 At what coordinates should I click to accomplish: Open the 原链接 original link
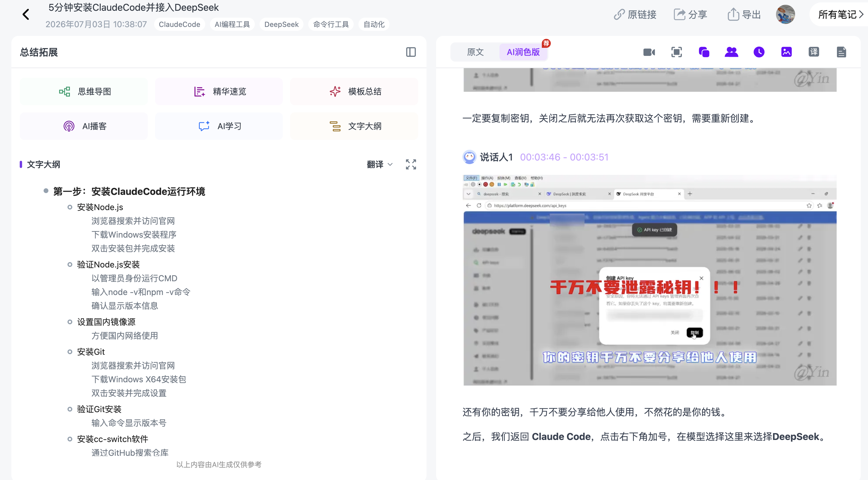click(635, 14)
